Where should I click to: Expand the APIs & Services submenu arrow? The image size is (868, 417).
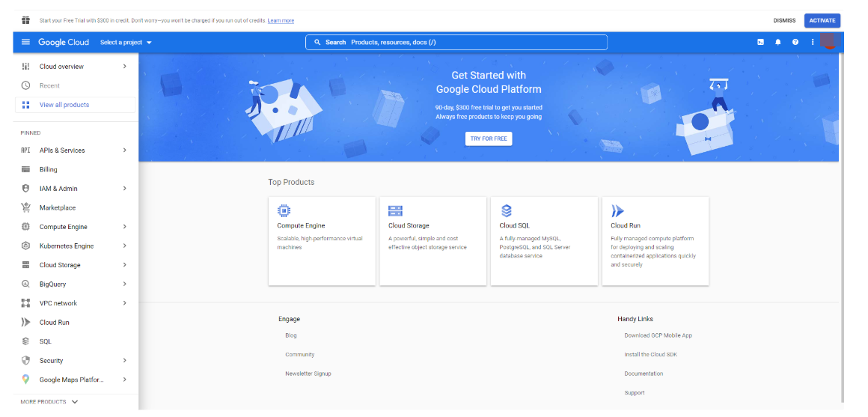click(x=124, y=150)
